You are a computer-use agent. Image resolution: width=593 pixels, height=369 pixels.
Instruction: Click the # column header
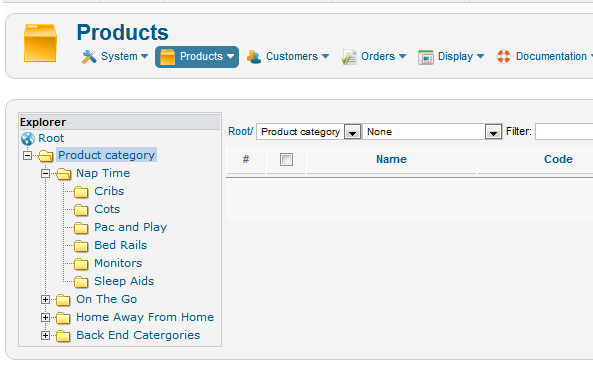tap(246, 159)
